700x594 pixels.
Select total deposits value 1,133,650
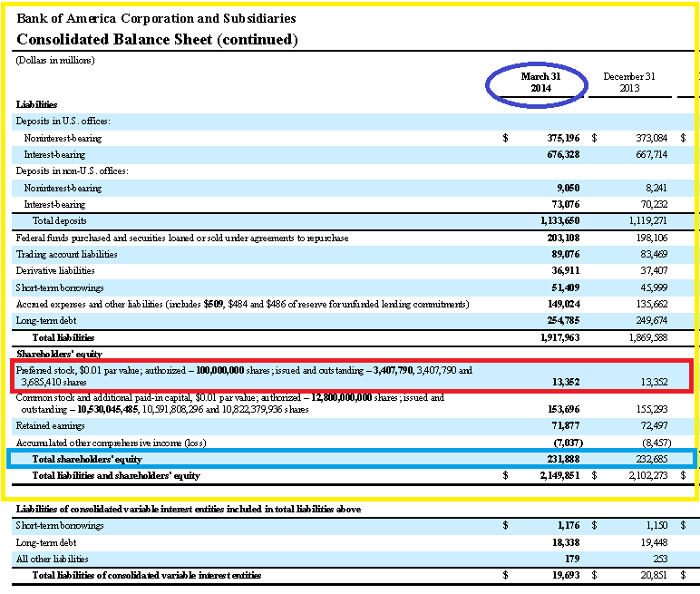click(x=559, y=220)
